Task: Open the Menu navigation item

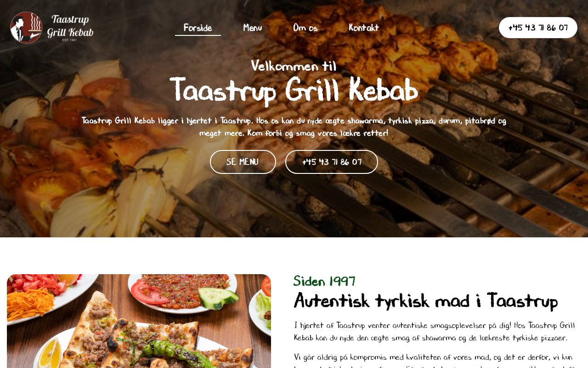Action: pyautogui.click(x=253, y=28)
